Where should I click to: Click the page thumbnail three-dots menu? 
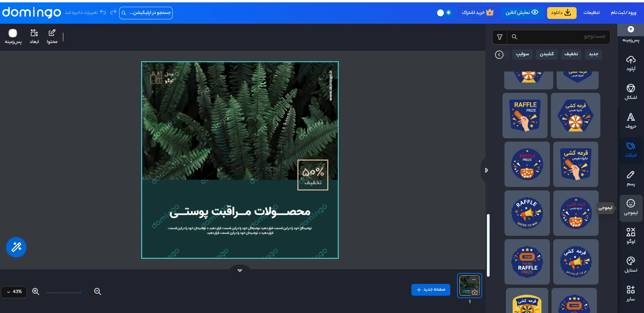[x=474, y=279]
